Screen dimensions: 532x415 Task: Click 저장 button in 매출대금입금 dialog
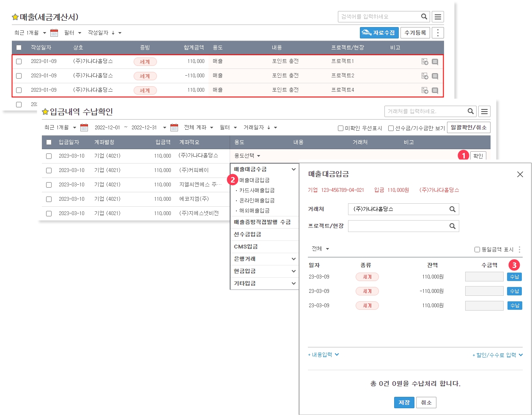coord(404,402)
